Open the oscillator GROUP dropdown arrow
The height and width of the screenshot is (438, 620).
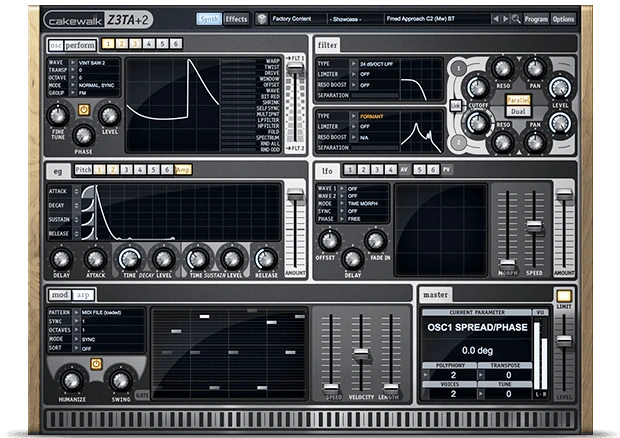pos(73,93)
